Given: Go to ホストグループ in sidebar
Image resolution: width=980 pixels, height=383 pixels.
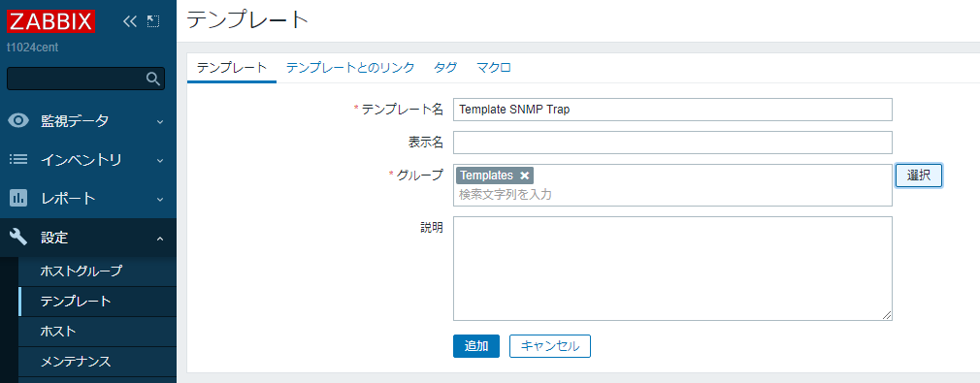Looking at the screenshot, I should 97,271.
